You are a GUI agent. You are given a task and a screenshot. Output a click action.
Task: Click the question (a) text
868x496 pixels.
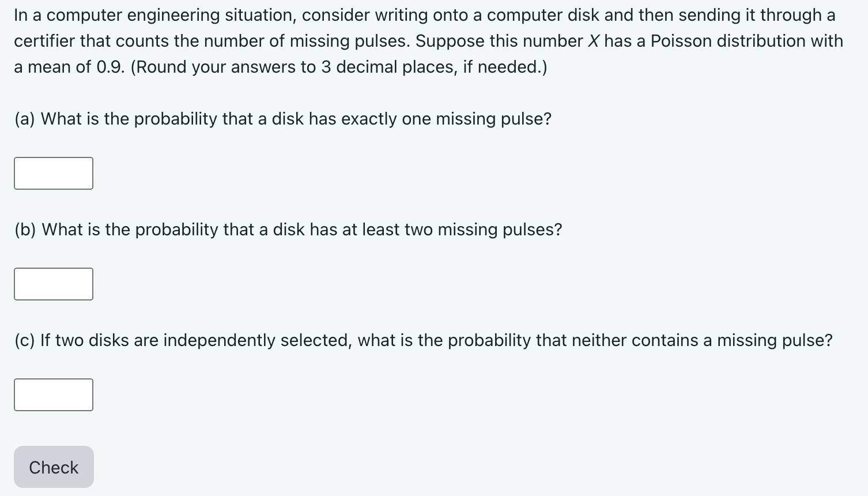282,118
